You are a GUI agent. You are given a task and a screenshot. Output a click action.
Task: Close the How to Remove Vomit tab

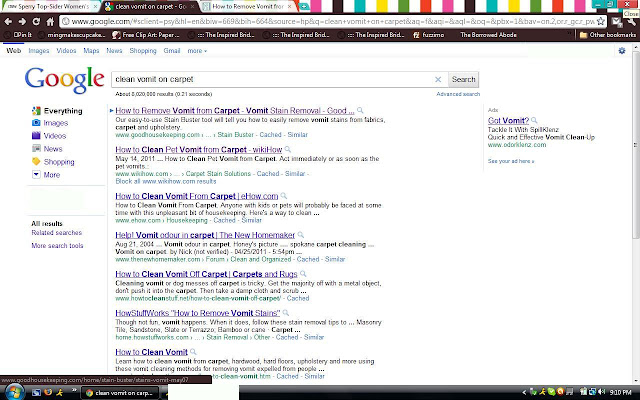tap(290, 7)
